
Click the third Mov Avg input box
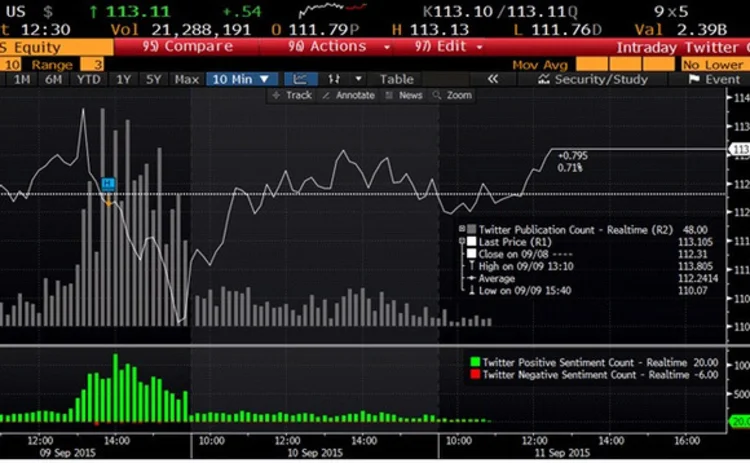click(659, 64)
